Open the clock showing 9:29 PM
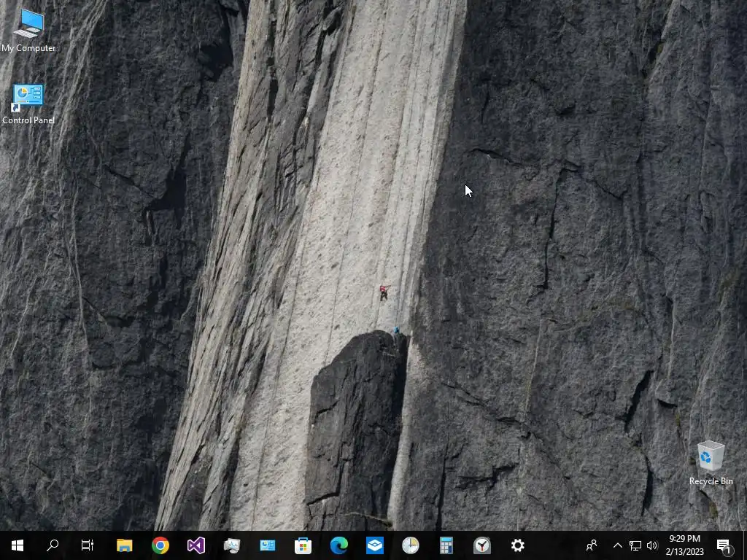 point(684,545)
